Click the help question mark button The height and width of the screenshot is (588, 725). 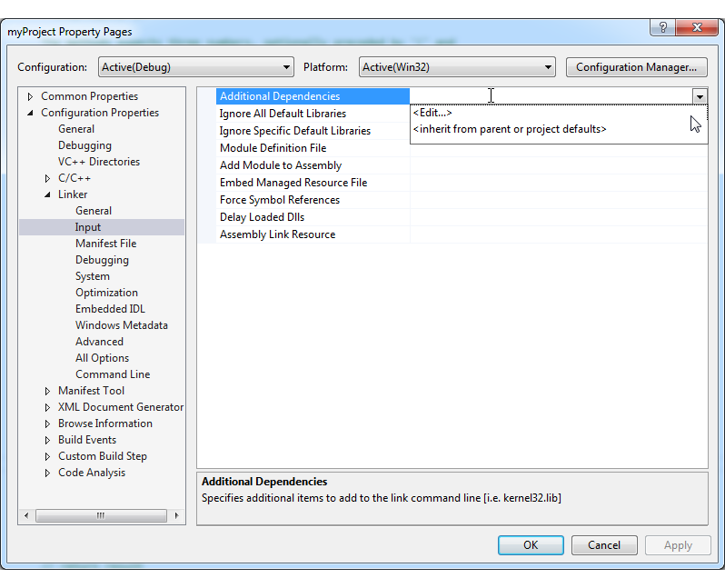(662, 28)
